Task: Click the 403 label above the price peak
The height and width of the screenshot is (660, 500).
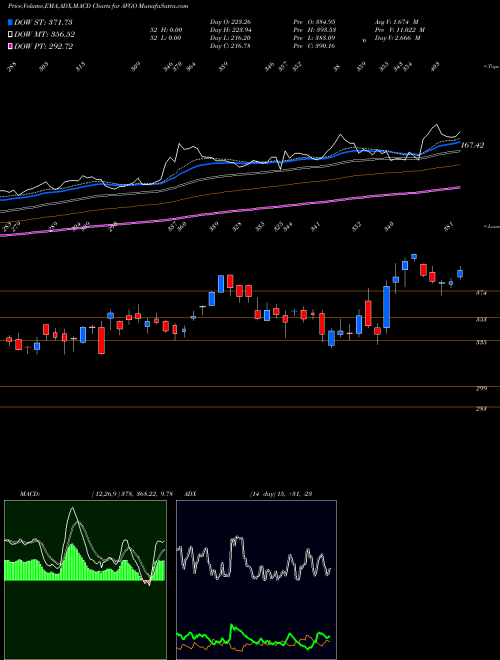Action: point(435,66)
